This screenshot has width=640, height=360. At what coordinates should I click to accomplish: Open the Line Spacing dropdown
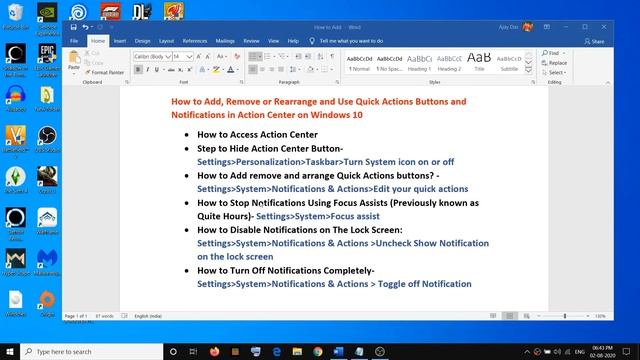294,70
